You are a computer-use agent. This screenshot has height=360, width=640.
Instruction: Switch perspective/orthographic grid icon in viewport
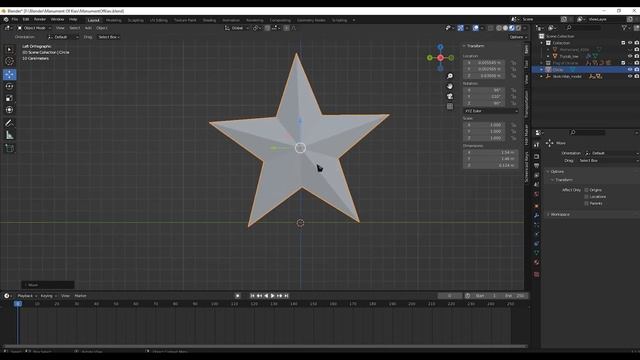450,107
